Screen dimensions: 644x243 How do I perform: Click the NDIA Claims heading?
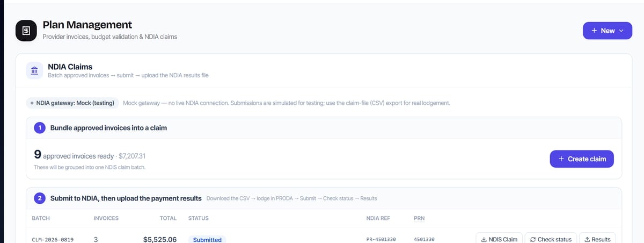70,67
